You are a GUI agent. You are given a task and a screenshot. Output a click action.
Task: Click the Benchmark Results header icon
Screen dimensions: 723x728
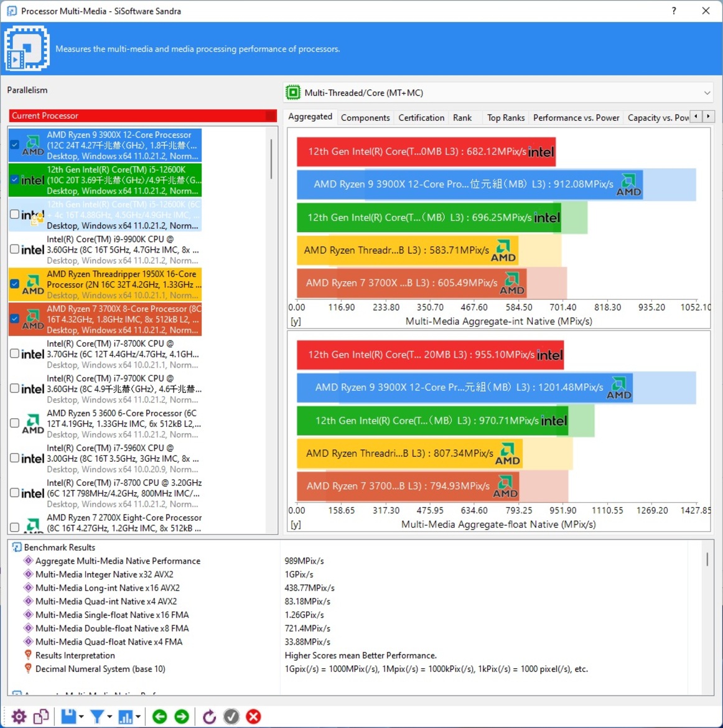coord(17,548)
